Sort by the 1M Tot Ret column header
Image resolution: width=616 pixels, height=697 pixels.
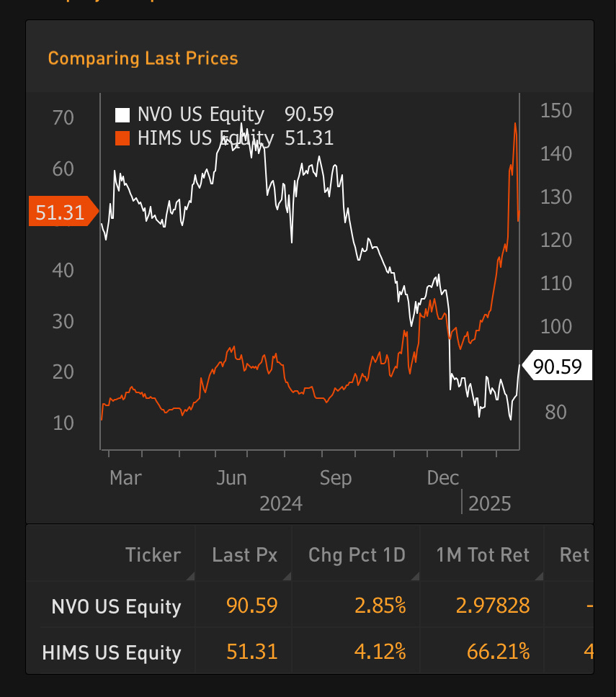pos(483,554)
